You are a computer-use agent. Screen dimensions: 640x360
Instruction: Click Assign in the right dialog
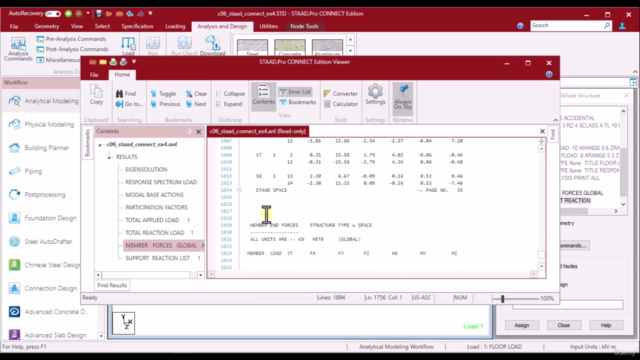522,325
